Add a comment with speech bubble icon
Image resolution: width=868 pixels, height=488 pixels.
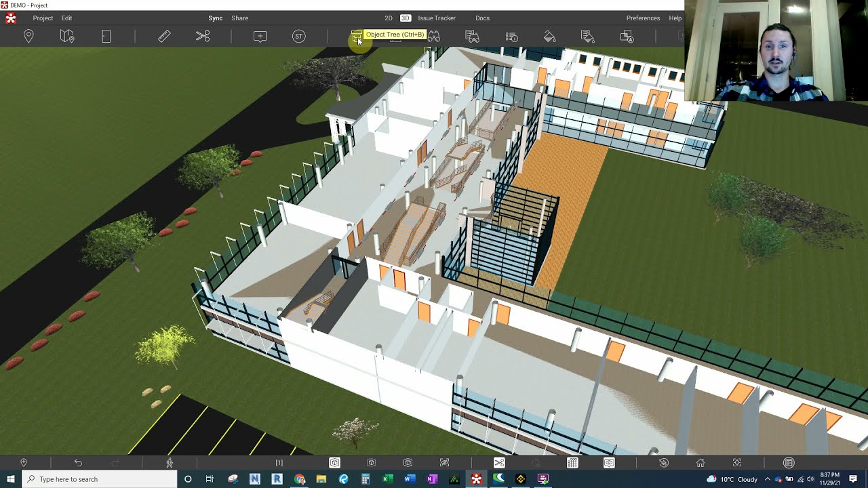(x=260, y=37)
